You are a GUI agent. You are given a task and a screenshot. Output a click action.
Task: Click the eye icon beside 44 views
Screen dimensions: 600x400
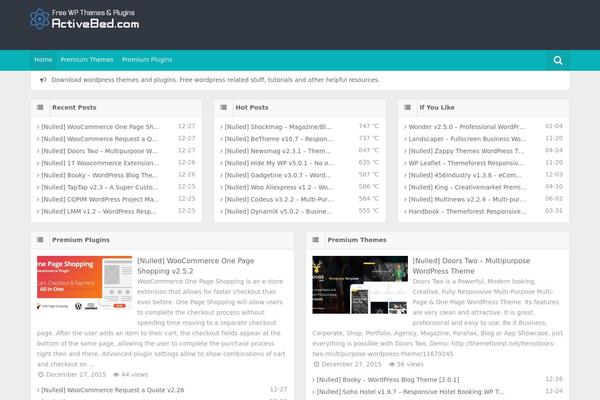click(116, 375)
